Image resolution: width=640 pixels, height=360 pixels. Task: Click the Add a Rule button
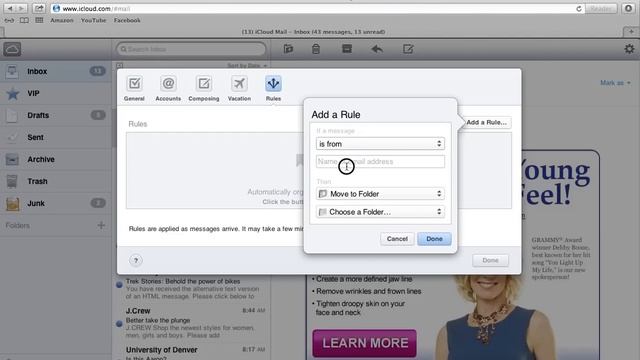[486, 122]
